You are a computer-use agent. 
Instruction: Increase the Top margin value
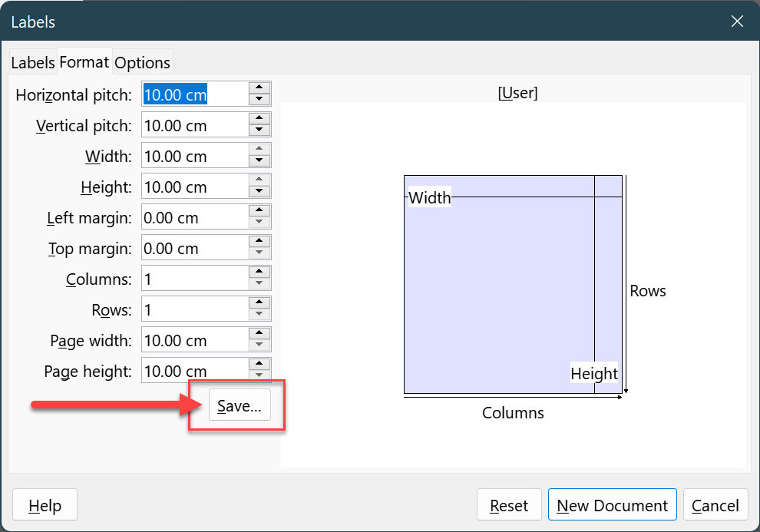pos(259,241)
